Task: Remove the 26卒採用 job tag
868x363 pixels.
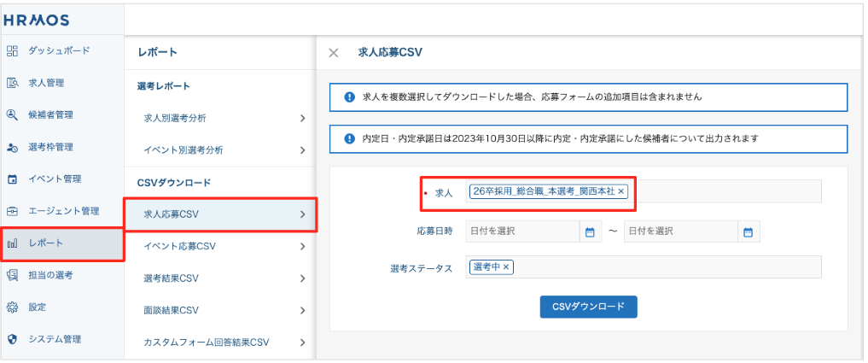Action: point(620,192)
